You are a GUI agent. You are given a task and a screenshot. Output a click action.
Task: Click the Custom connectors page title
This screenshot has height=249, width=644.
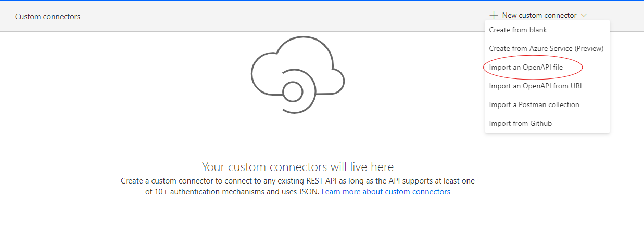pos(48,17)
